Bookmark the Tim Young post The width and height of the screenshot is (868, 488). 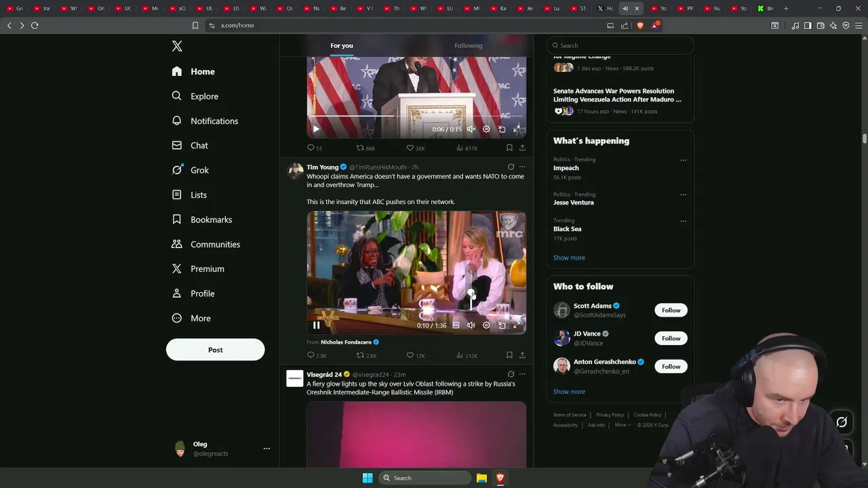click(509, 355)
